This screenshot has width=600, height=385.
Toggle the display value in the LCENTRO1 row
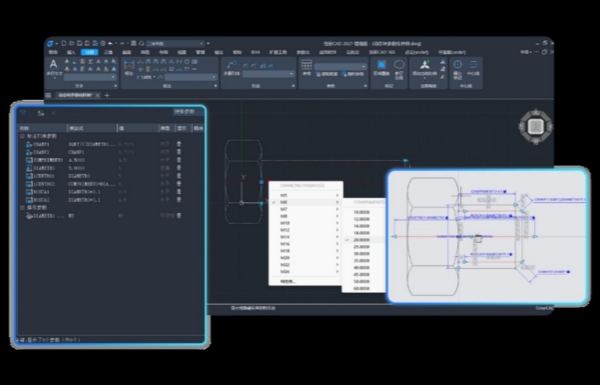[179, 176]
